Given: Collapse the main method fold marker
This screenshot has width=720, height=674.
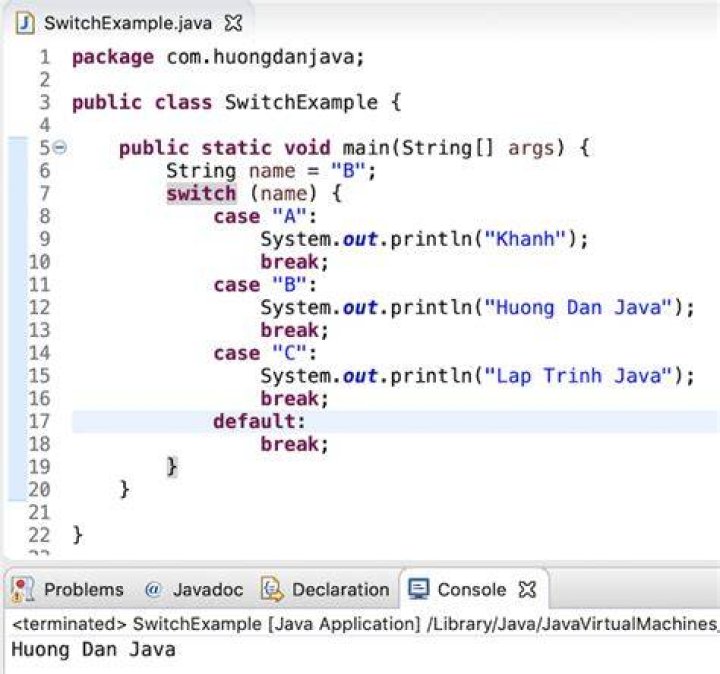Looking at the screenshot, I should (60, 147).
